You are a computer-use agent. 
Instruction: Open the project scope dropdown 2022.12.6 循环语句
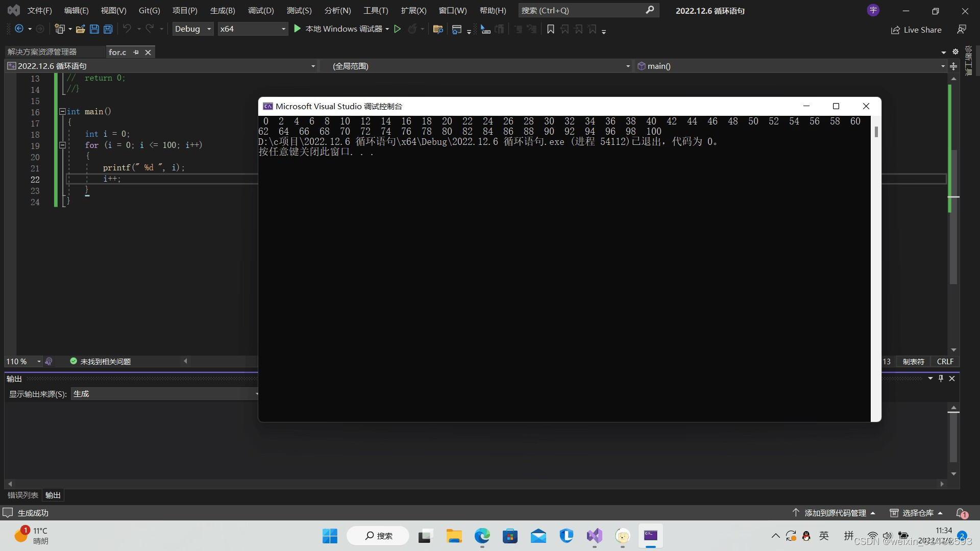pyautogui.click(x=161, y=66)
